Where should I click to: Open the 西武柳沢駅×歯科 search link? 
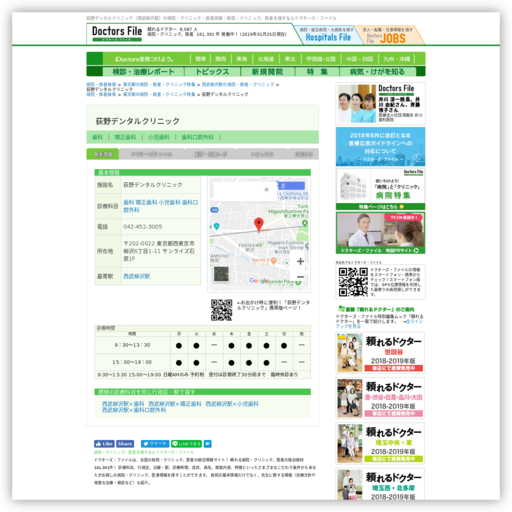[123, 404]
